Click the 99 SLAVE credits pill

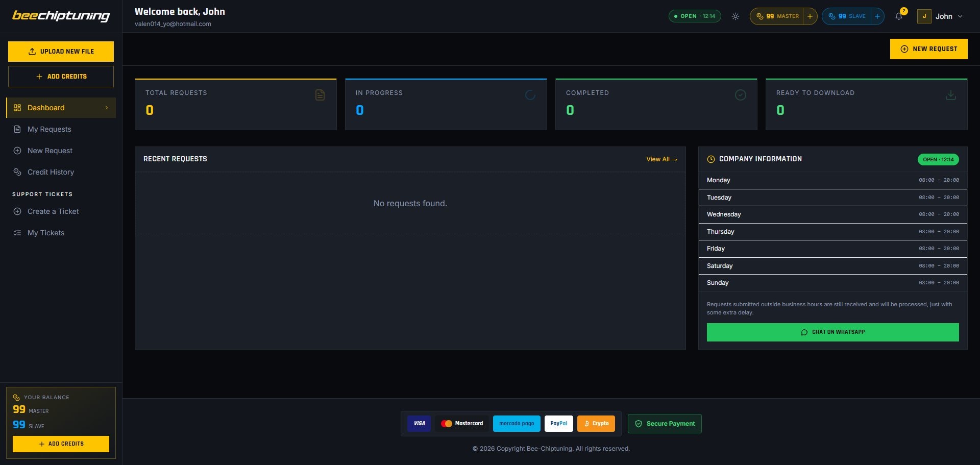click(846, 16)
